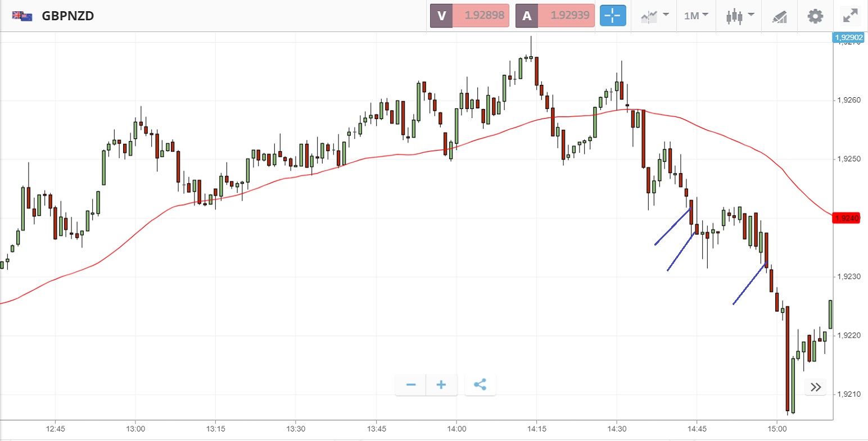Select the red 1.9240 moving average label
Screen dimensions: 868x441
pyautogui.click(x=847, y=218)
